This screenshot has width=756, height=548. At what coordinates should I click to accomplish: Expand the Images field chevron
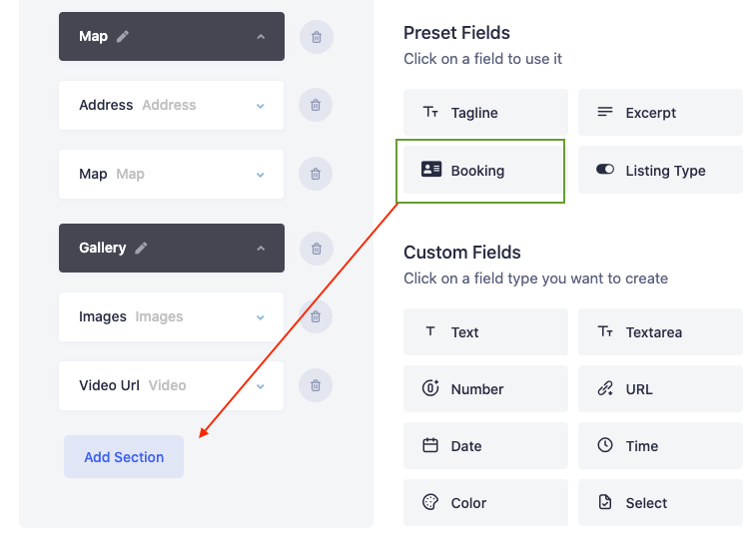click(x=261, y=317)
